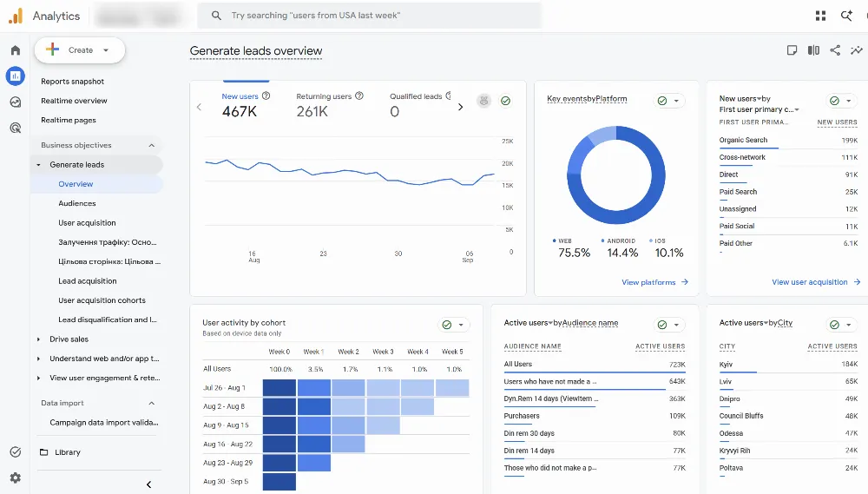Viewport: 868px width, 494px height.
Task: Open the User acquisition report
Action: 87,222
